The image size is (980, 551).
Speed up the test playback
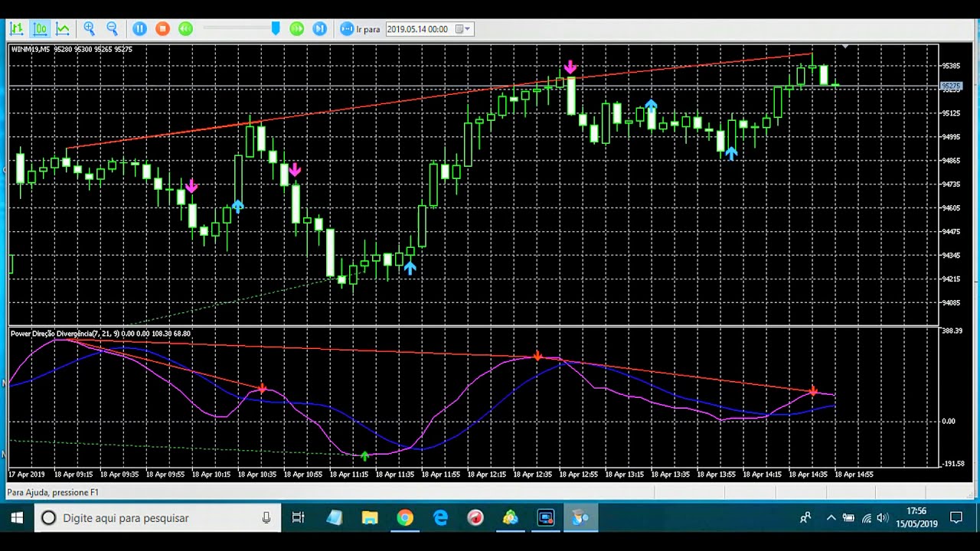click(297, 29)
